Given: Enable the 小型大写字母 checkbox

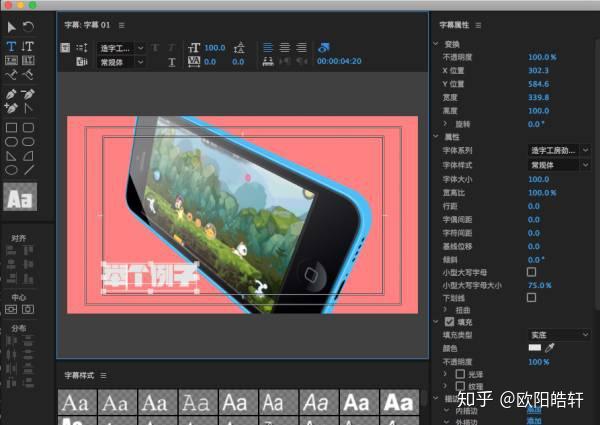Looking at the screenshot, I should tap(532, 272).
